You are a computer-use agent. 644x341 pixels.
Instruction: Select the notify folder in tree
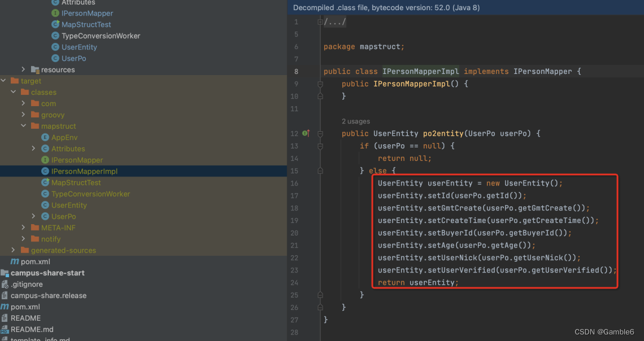(x=51, y=238)
